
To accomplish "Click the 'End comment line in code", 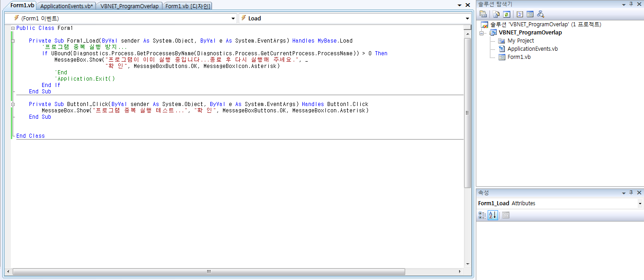I will click(61, 72).
